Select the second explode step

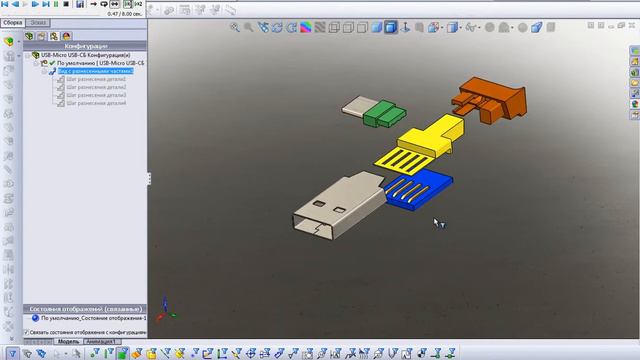[96, 87]
